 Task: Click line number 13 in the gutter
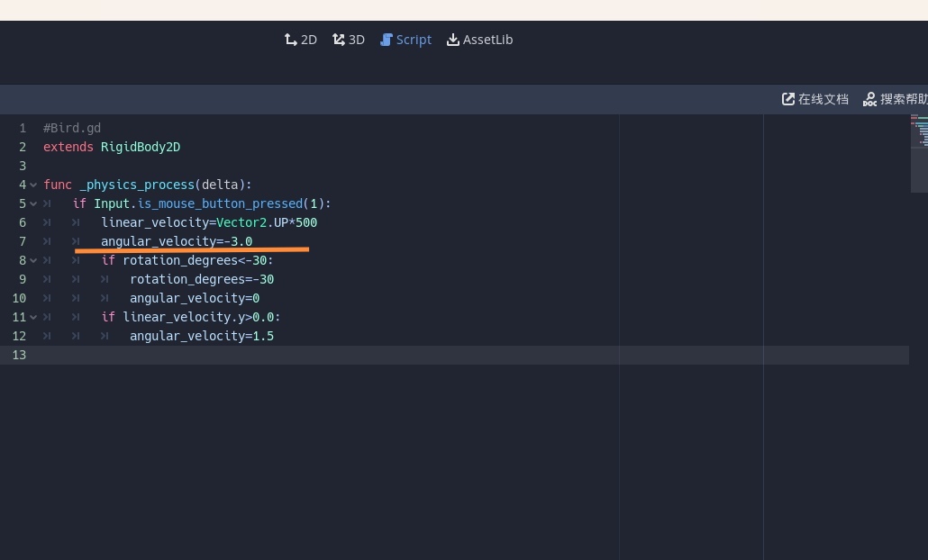click(x=19, y=356)
